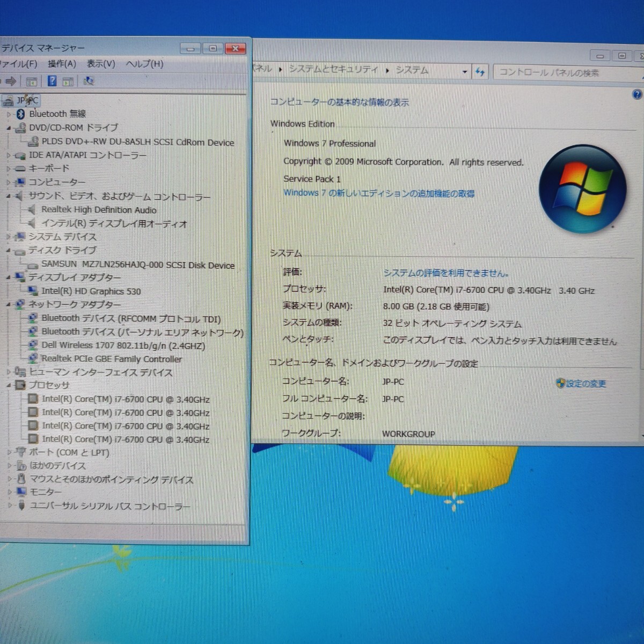Collapse the ディスプレイ アダプター tree node
This screenshot has height=644, width=644.
click(9, 277)
